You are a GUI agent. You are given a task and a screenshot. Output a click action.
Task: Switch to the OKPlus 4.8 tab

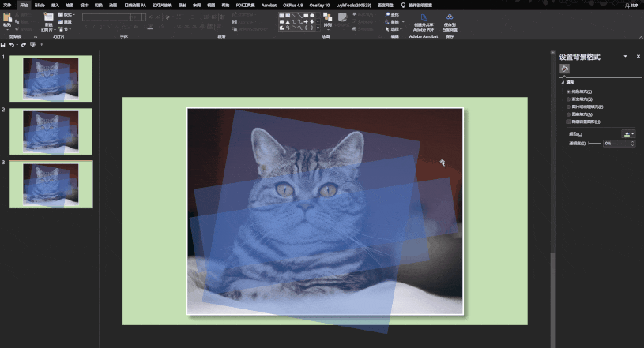pyautogui.click(x=293, y=6)
